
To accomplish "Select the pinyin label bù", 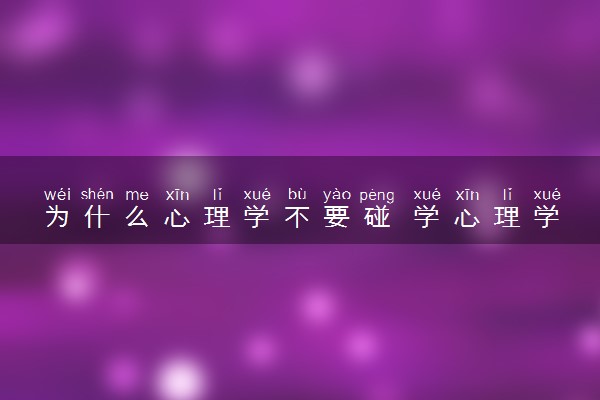I will 297,194.
